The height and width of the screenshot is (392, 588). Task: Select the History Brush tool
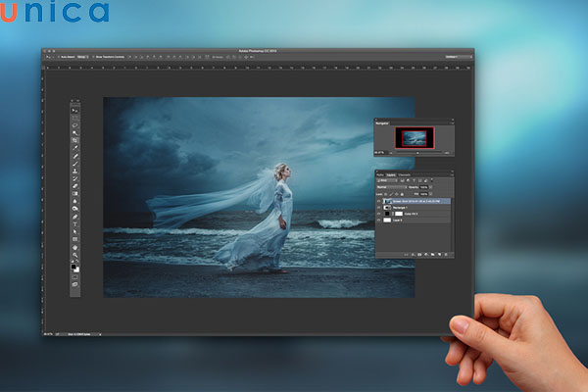pos(75,178)
